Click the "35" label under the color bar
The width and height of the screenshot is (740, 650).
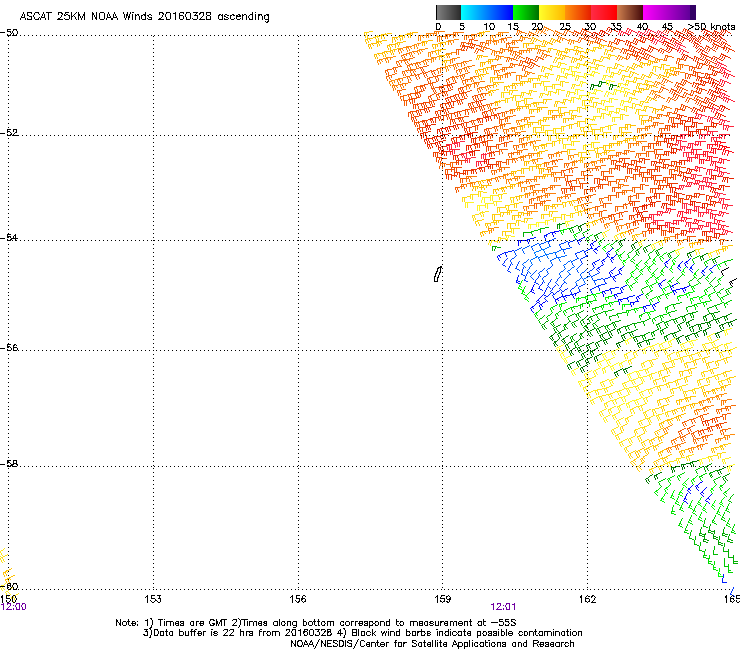[616, 27]
